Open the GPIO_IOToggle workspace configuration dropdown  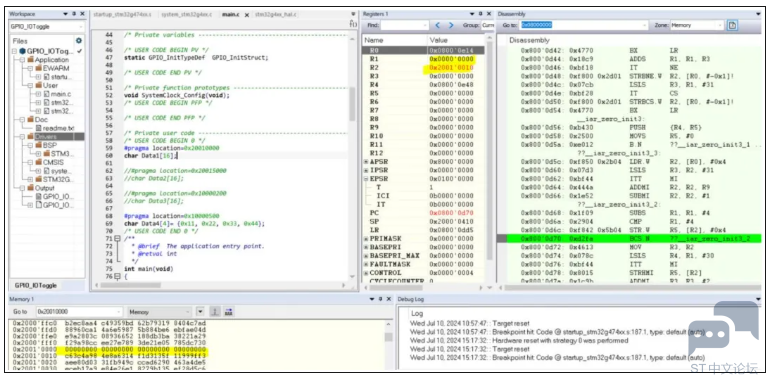46,27
